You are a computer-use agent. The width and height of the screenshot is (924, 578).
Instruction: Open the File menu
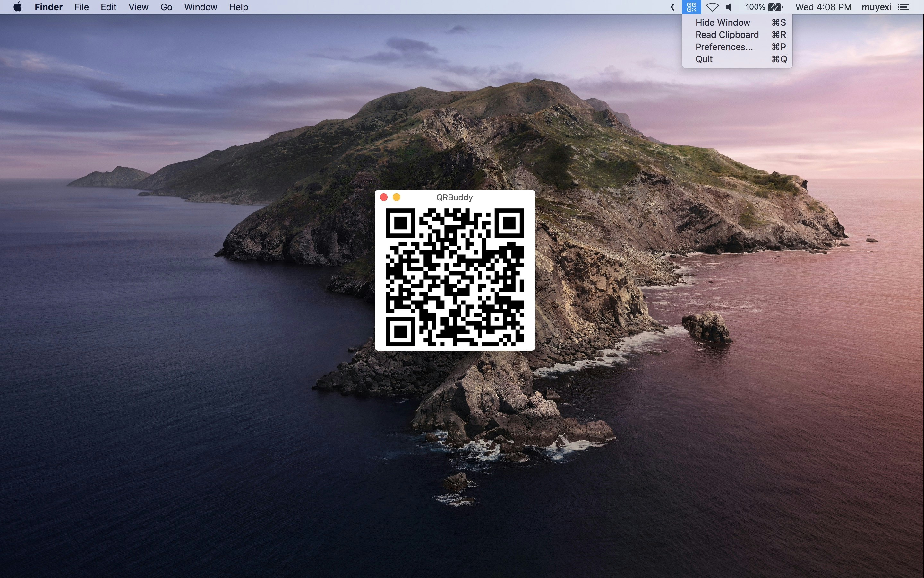point(82,7)
